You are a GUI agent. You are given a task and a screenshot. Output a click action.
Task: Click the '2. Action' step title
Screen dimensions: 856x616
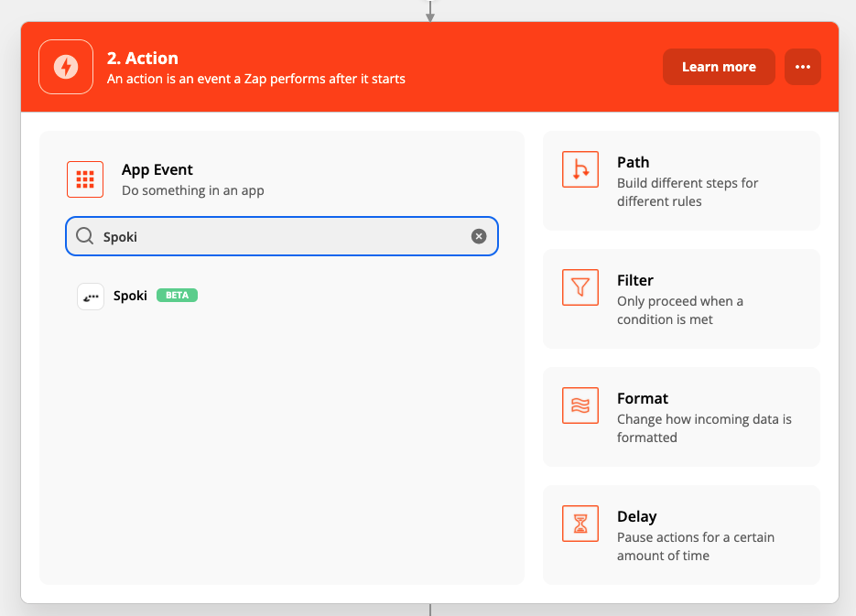(143, 59)
